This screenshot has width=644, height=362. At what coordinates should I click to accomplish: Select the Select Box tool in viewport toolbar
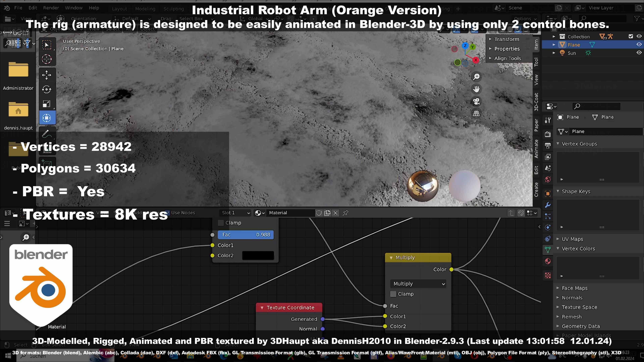47,45
